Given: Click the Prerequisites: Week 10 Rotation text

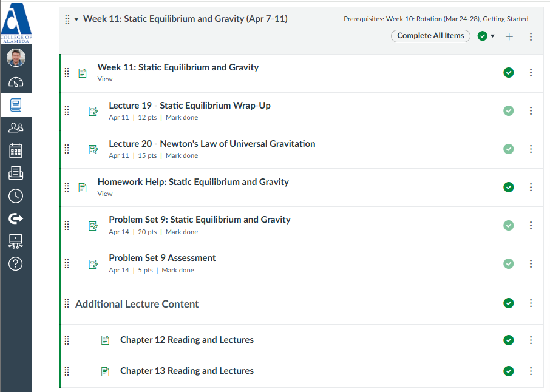Looking at the screenshot, I should coord(436,19).
